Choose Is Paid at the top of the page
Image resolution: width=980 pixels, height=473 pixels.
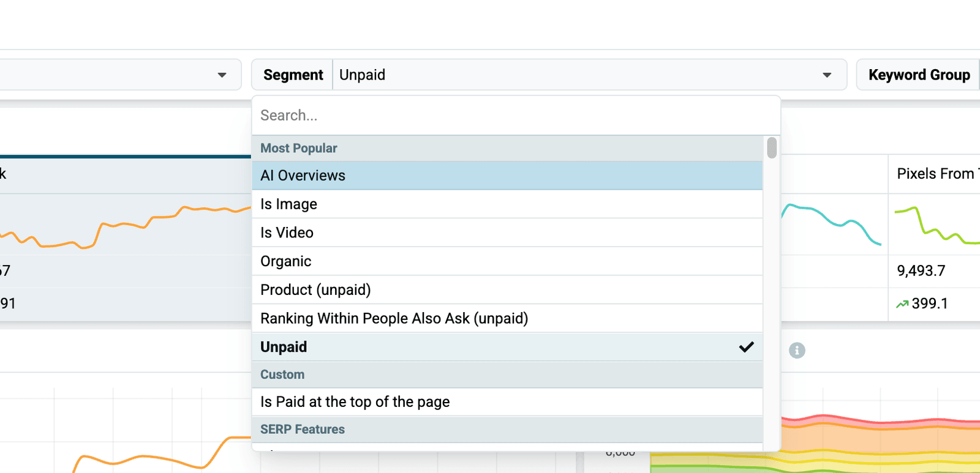coord(507,402)
